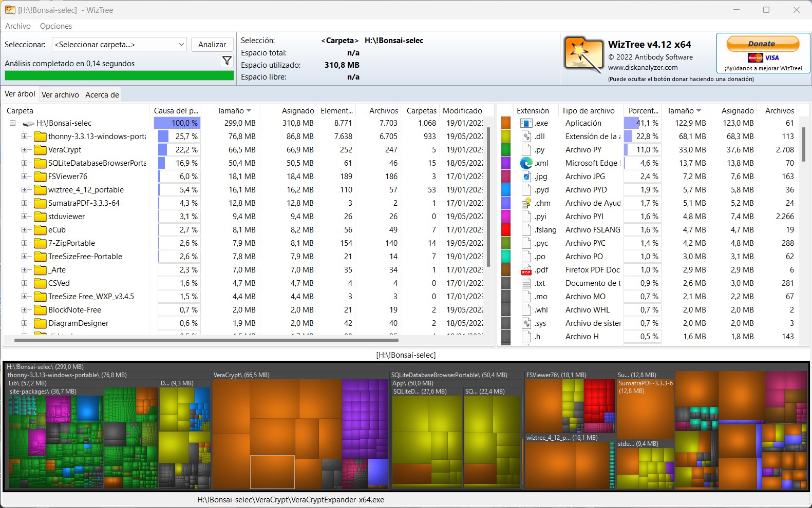812x508 pixels.
Task: Click the filter funnel icon
Action: point(226,61)
